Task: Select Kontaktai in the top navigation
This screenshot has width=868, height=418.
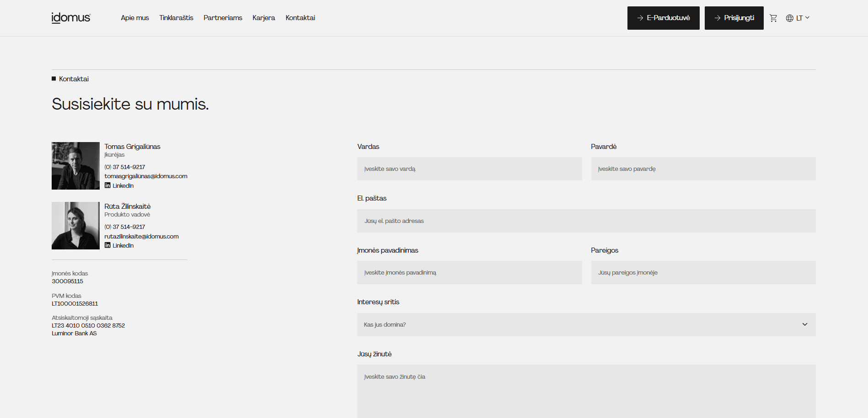Action: 300,18
